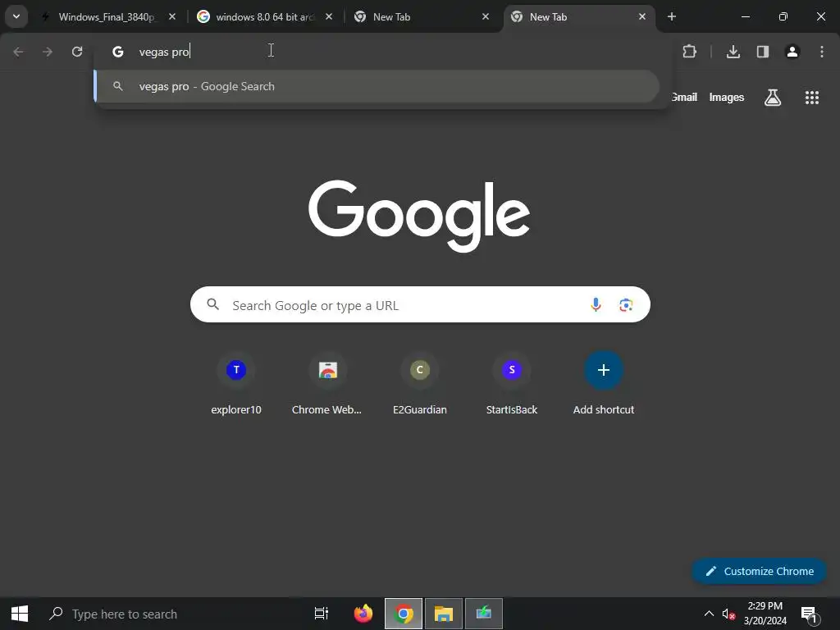840x630 pixels.
Task: Open the E2Guardian shortcut
Action: (x=420, y=384)
